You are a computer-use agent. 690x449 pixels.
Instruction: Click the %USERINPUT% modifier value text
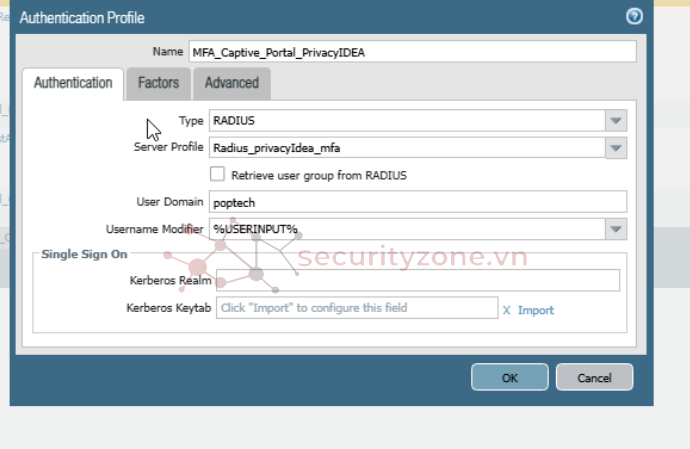pyautogui.click(x=256, y=230)
